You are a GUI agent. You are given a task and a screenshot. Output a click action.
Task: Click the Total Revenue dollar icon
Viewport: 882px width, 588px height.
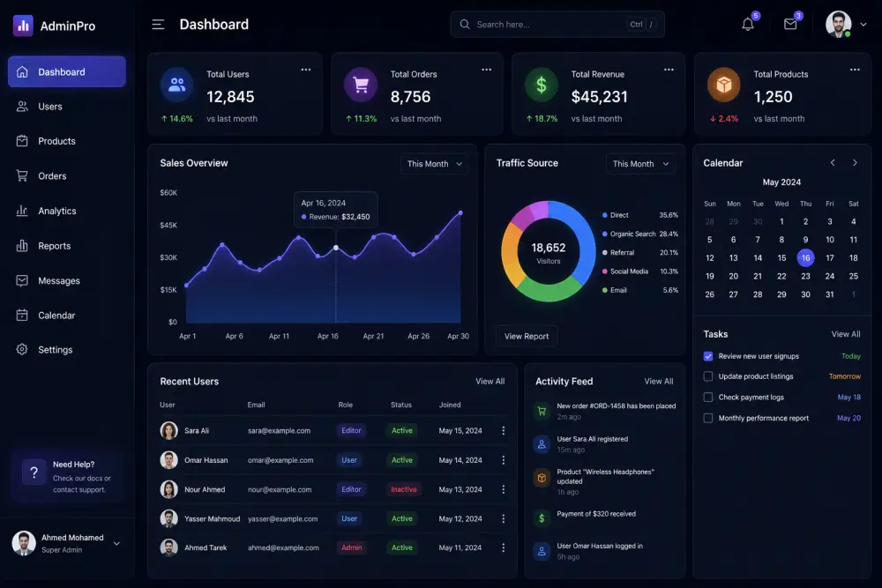coord(542,85)
